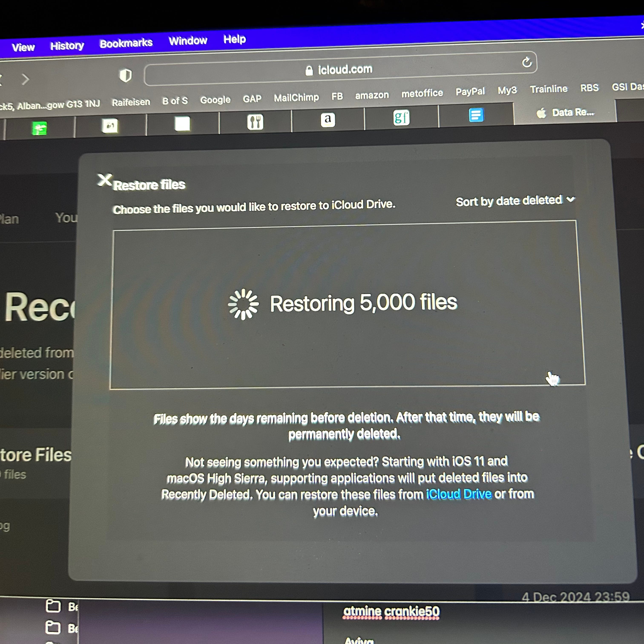Select the 'atmine crankie50' text
The image size is (644, 644).
click(391, 611)
